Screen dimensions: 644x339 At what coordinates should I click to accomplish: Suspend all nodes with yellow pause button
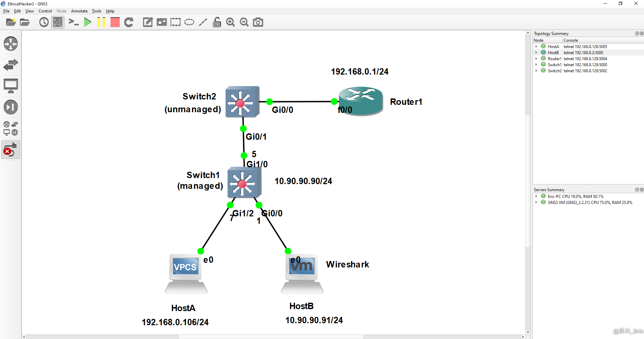click(101, 22)
